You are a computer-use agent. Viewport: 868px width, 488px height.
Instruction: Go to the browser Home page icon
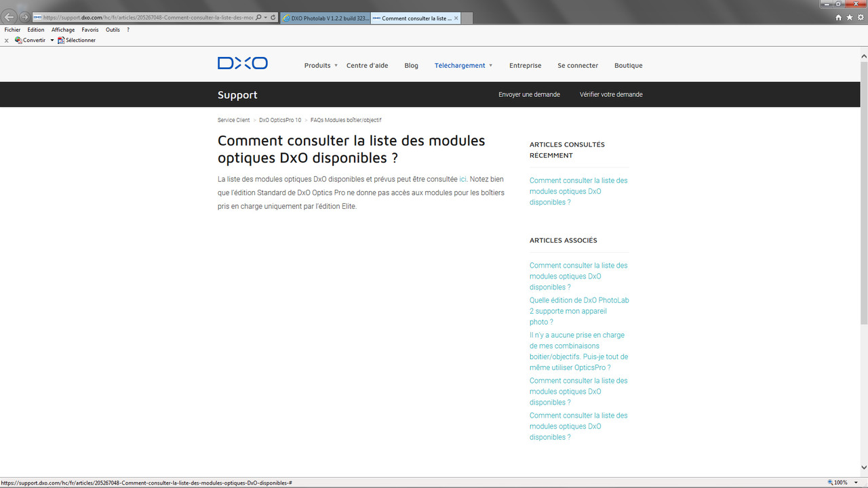(839, 18)
